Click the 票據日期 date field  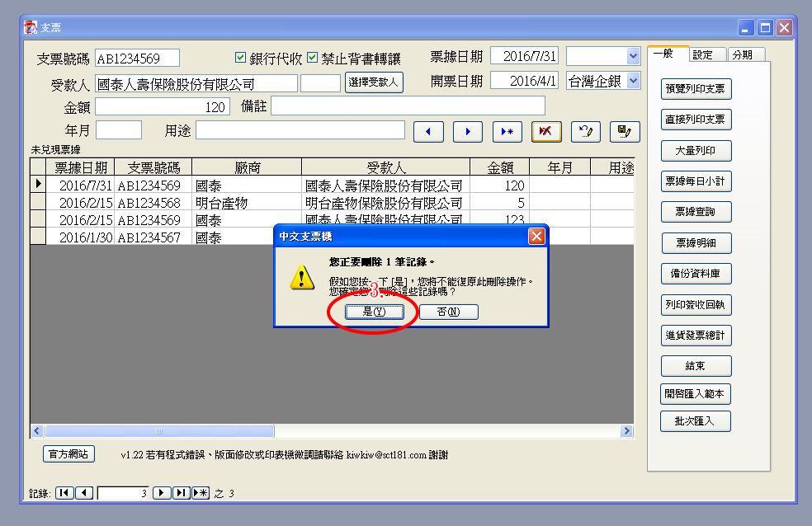524,56
